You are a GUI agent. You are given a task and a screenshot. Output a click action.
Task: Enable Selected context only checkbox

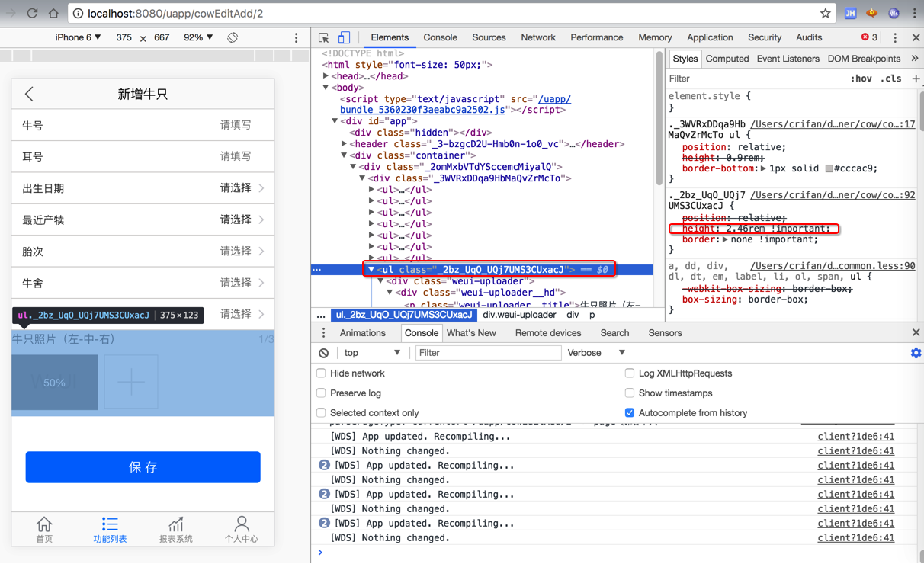[321, 413]
